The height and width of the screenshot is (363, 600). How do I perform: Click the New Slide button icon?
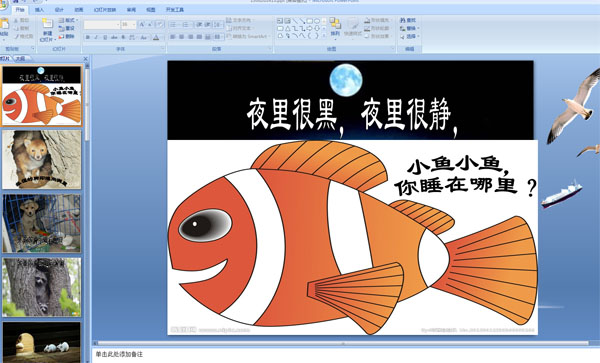47,24
